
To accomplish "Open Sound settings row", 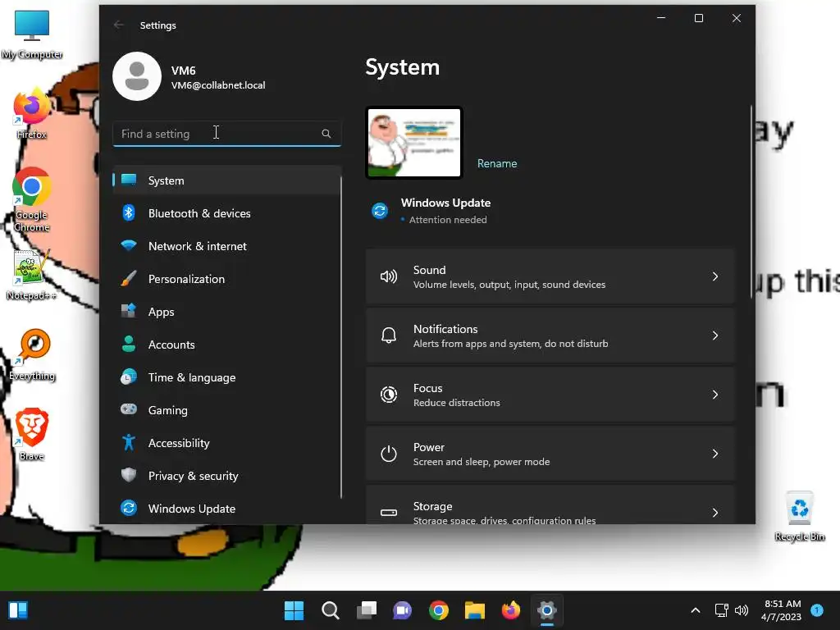I will tap(550, 276).
